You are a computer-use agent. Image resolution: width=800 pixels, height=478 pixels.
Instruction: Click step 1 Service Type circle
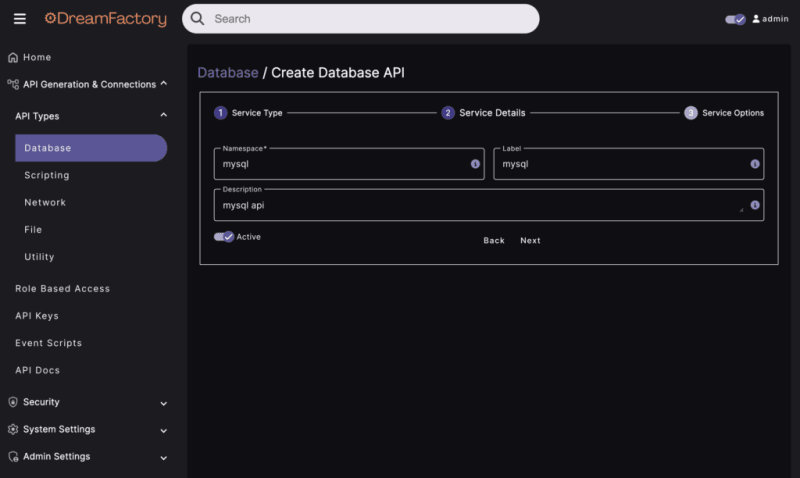(220, 113)
